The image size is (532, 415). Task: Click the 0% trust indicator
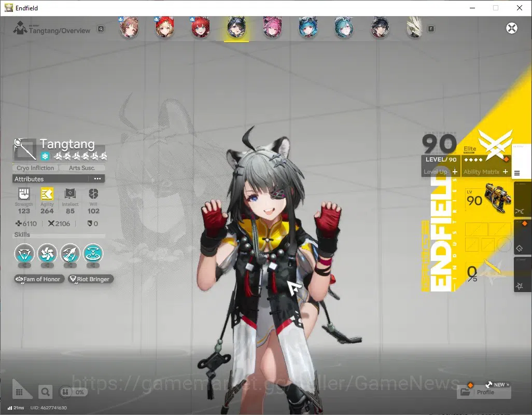point(73,392)
